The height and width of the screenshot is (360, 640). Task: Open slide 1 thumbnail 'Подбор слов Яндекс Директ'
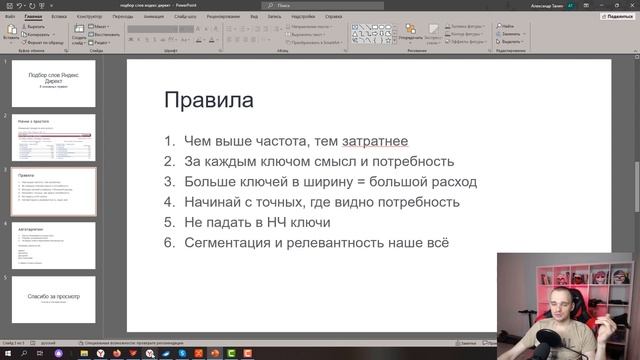coord(53,84)
